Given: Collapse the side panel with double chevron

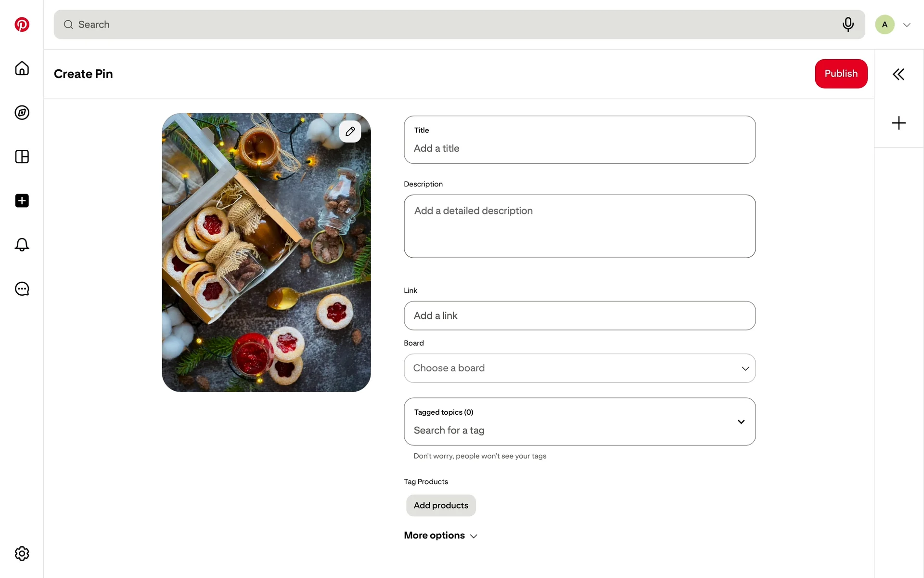Looking at the screenshot, I should [898, 74].
